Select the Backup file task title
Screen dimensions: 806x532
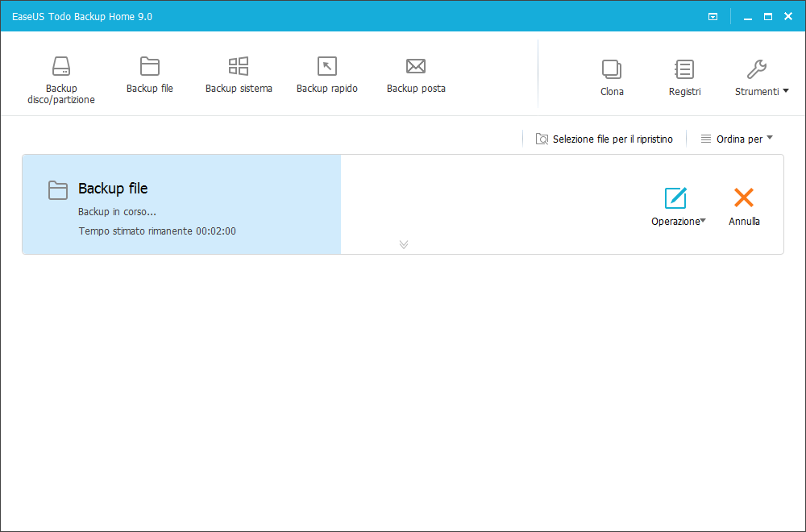pyautogui.click(x=113, y=189)
